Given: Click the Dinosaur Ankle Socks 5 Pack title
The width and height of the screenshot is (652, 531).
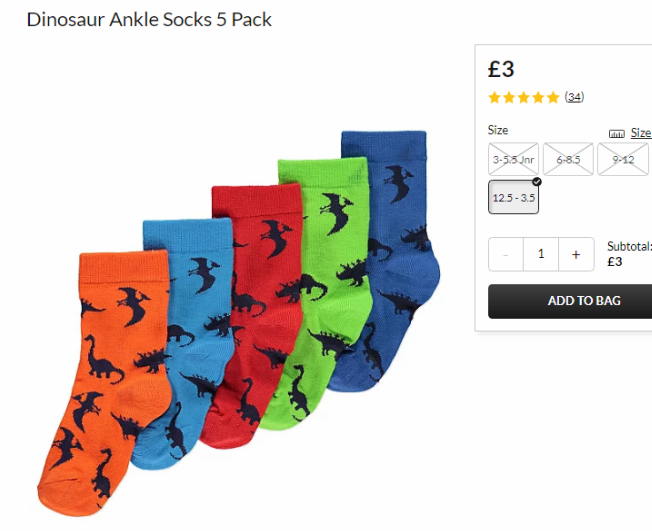Looking at the screenshot, I should [x=149, y=20].
